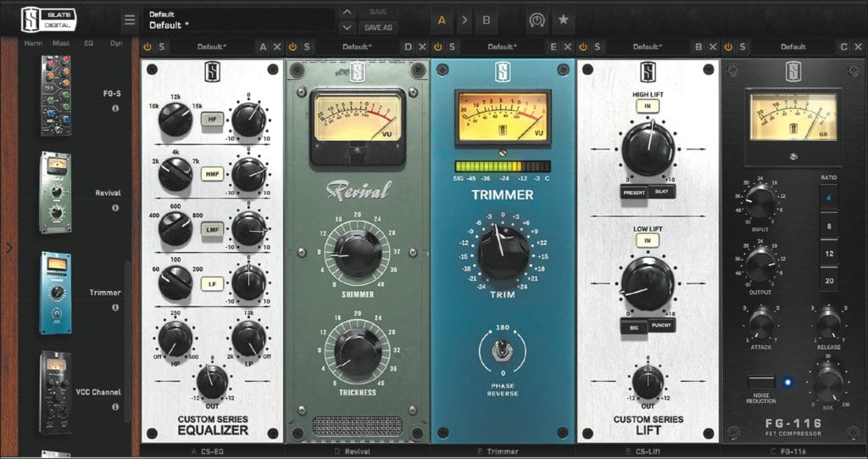Viewport: 868px width, 459px height.
Task: Switch to preset slot B
Action: tap(486, 20)
